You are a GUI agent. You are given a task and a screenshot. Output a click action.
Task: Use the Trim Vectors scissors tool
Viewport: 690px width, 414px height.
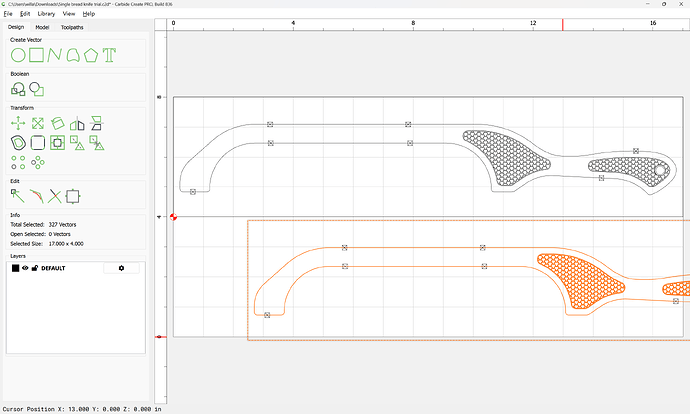[x=55, y=196]
